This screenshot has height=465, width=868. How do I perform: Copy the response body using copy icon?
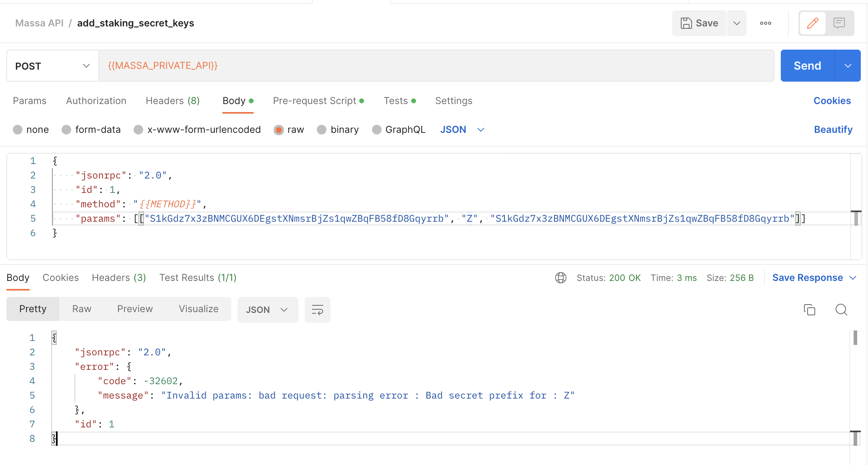pyautogui.click(x=810, y=309)
